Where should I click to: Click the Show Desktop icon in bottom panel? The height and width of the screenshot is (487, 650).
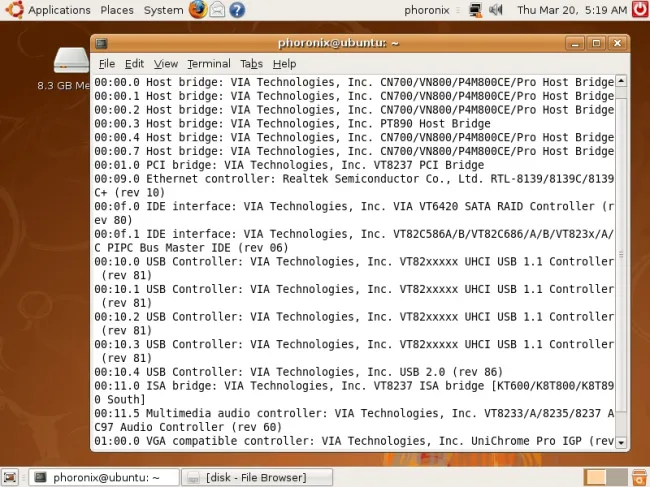pyautogui.click(x=11, y=477)
